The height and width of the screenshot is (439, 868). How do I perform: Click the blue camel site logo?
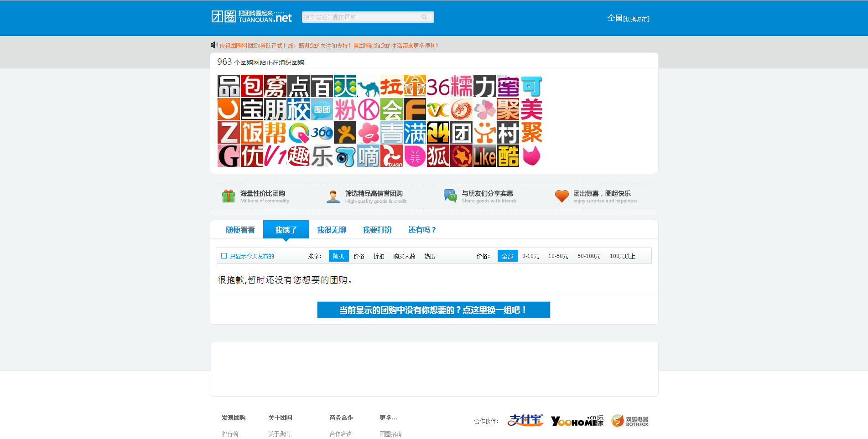368,86
